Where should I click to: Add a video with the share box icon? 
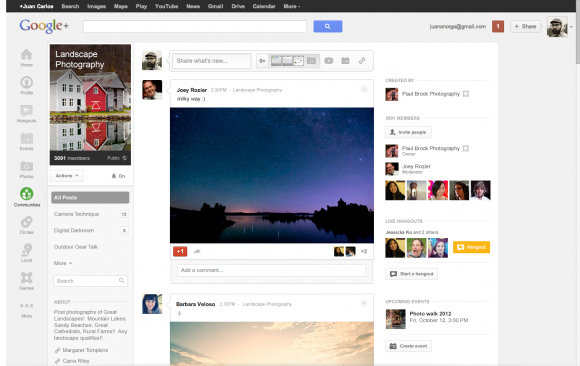(328, 61)
